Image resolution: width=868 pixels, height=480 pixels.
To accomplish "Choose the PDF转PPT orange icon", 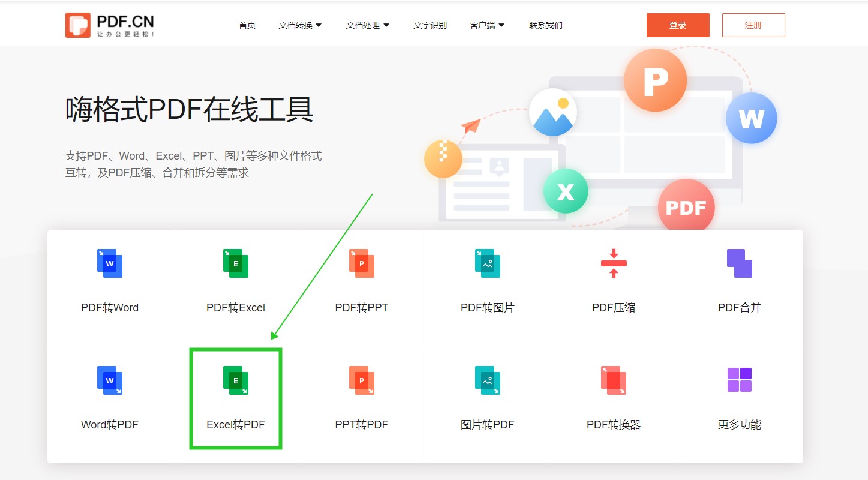I will click(x=362, y=263).
